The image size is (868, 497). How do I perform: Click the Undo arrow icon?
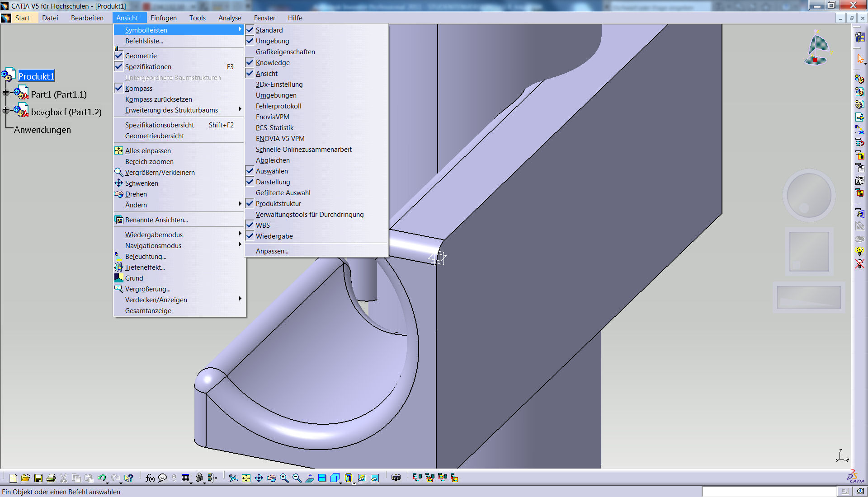pos(101,478)
